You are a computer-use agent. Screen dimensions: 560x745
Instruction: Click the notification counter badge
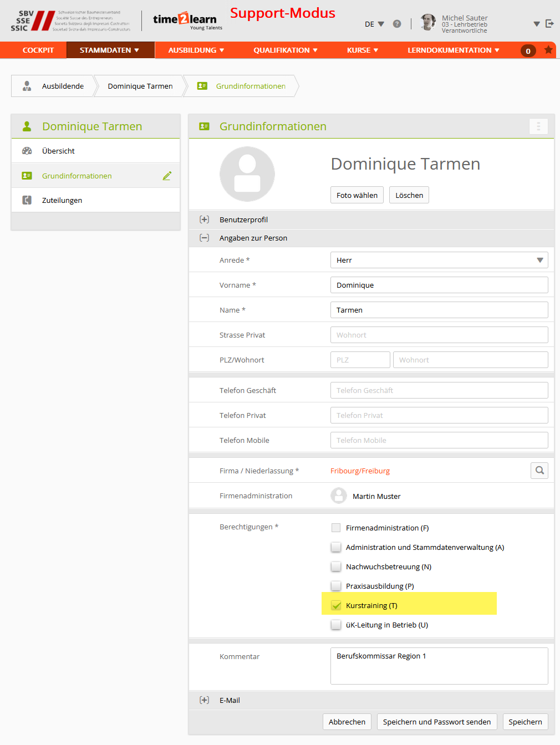tap(528, 51)
